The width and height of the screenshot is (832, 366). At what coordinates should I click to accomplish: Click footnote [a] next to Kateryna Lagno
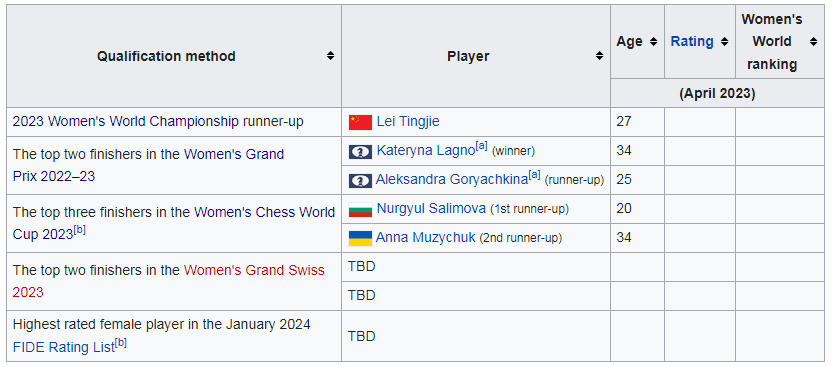point(481,146)
